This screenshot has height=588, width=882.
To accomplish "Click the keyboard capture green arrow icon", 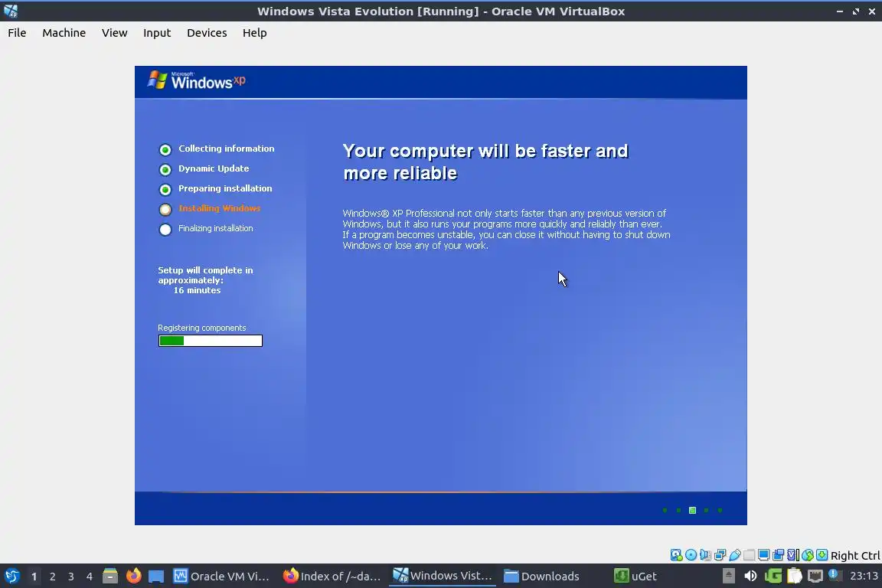I will coord(822,555).
